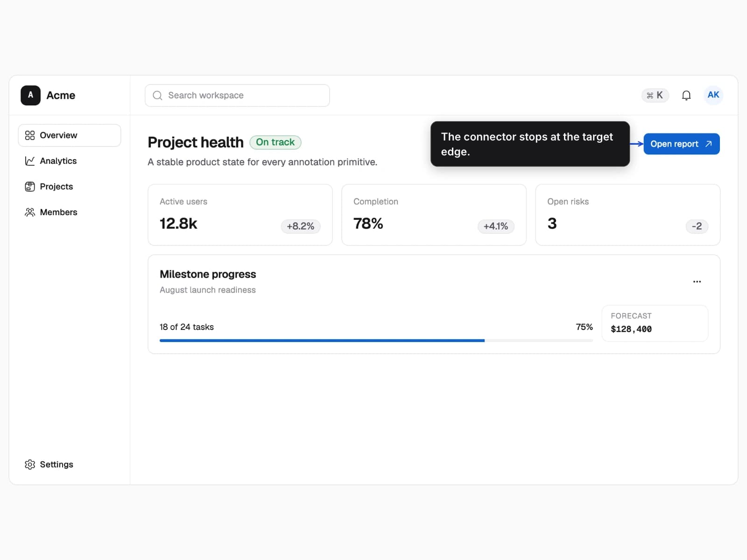Image resolution: width=747 pixels, height=560 pixels.
Task: Click the notification bell icon
Action: [x=686, y=96]
